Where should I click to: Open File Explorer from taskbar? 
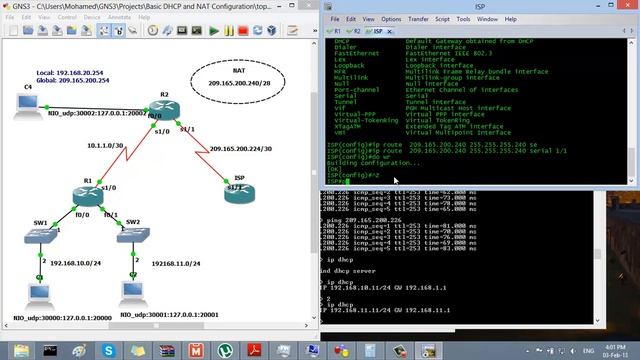pos(21,351)
